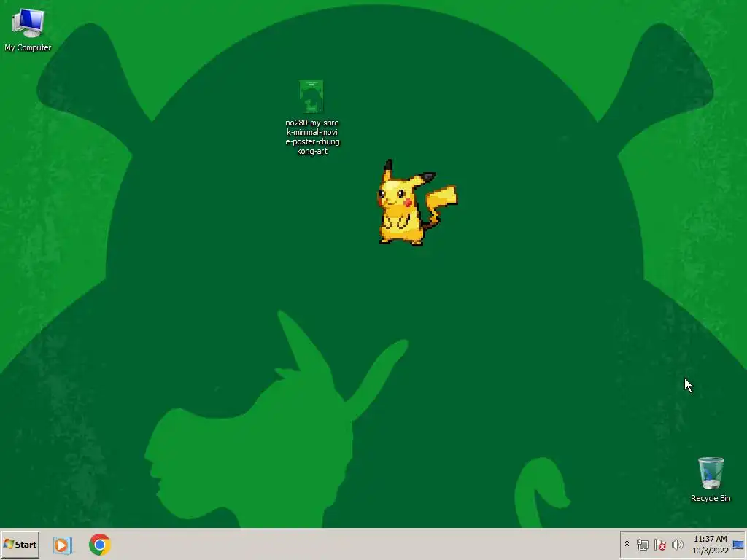This screenshot has width=747, height=560.
Task: Open the volume speaker tray icon
Action: click(677, 544)
